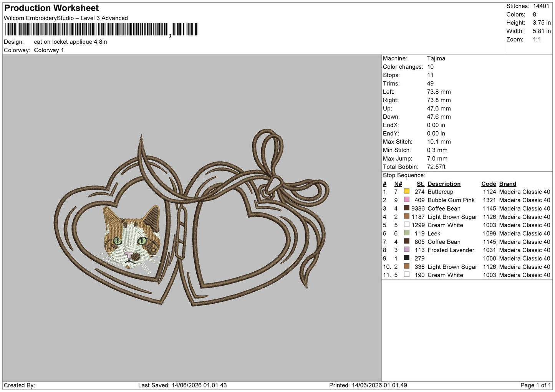The width and height of the screenshot is (555, 392).
Task: Click code '1321' in the stop sequence
Action: click(x=489, y=200)
